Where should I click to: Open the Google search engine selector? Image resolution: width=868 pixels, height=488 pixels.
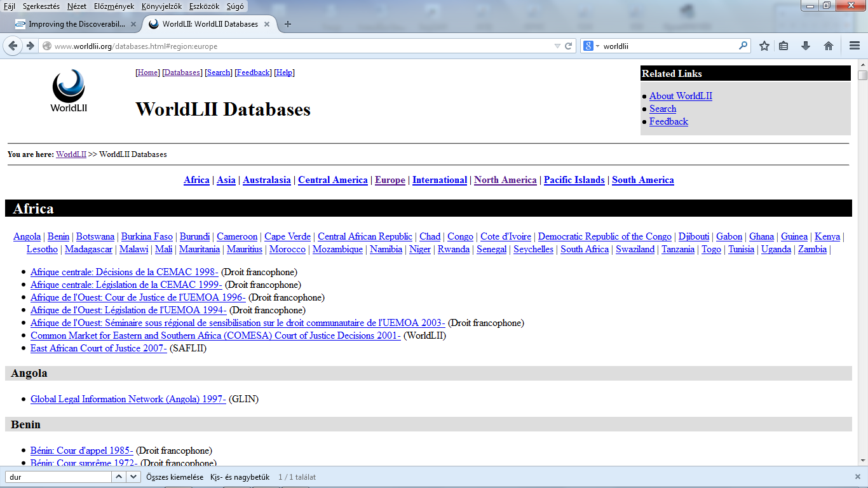tap(591, 46)
